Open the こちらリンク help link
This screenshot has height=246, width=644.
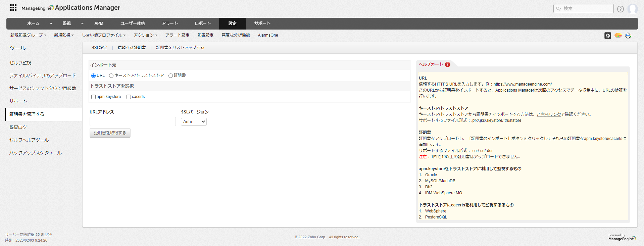click(x=549, y=114)
